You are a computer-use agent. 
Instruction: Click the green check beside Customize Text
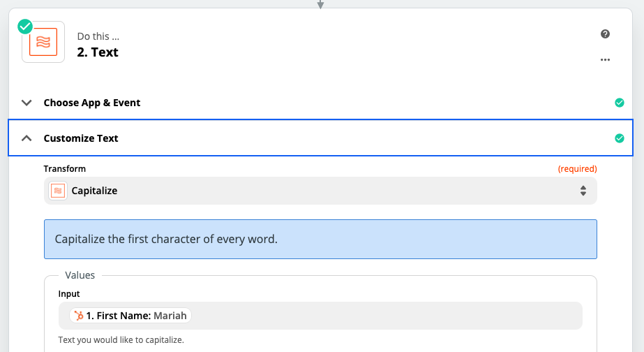click(x=619, y=138)
